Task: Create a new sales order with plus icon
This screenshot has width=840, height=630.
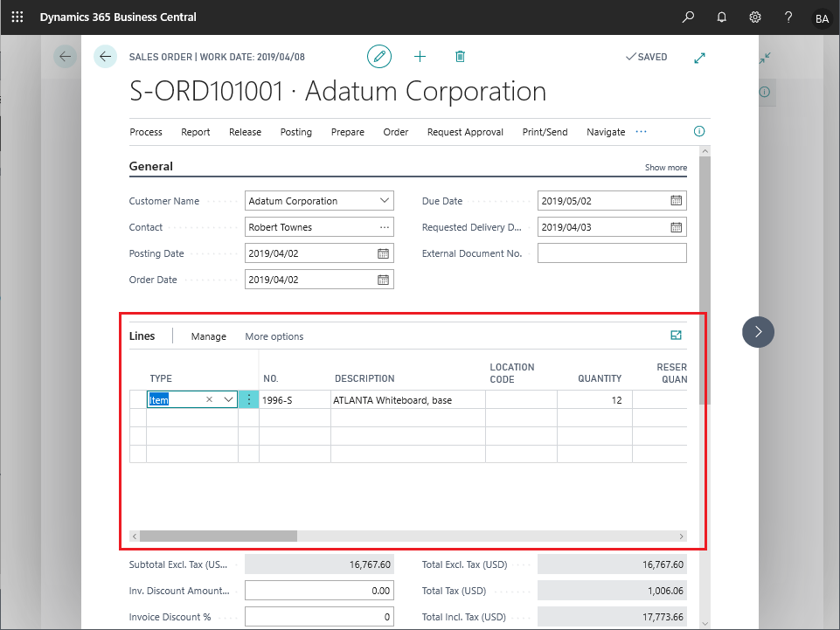Action: 420,56
